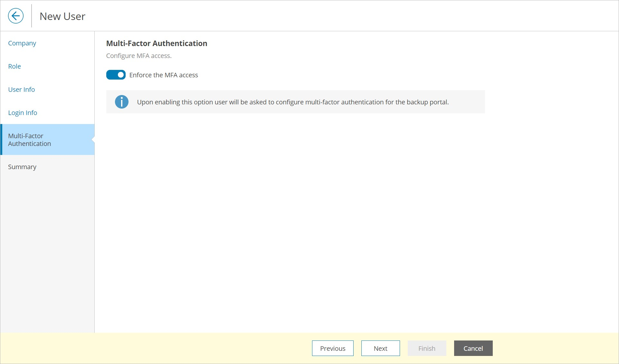The width and height of the screenshot is (619, 364).
Task: Click the 'New User' page title
Action: click(62, 16)
